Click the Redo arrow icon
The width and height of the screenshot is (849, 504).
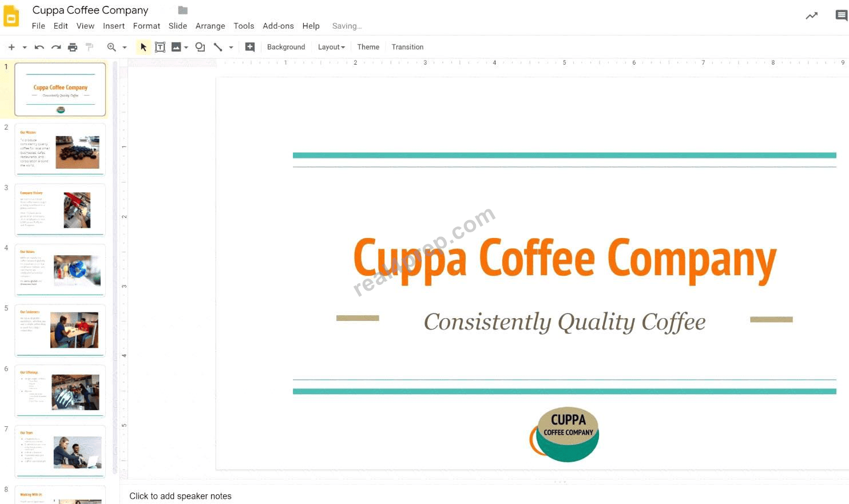tap(56, 47)
